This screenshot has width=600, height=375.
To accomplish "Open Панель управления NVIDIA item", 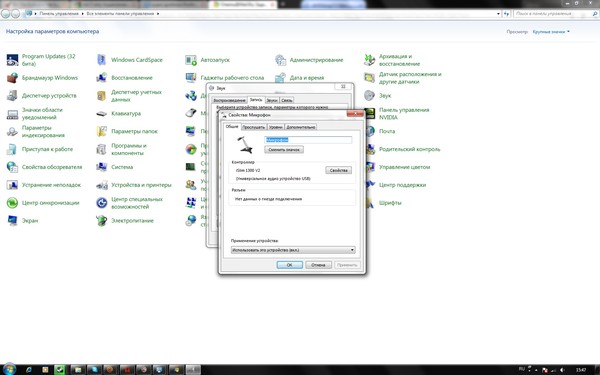I will coord(397,114).
